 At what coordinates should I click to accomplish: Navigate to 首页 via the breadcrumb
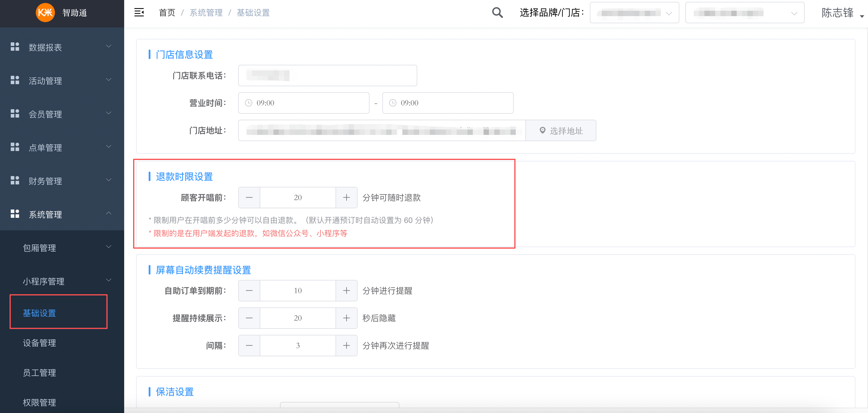point(167,13)
